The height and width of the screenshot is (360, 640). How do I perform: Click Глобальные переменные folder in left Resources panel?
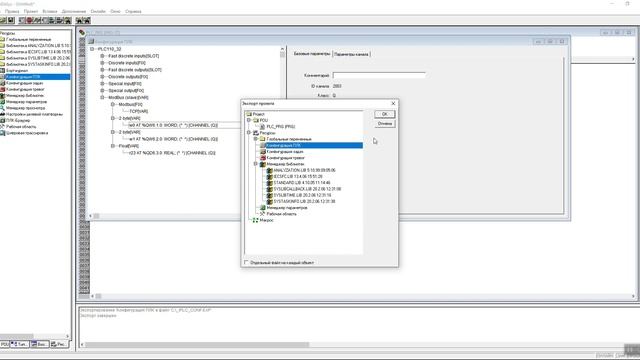point(29,39)
